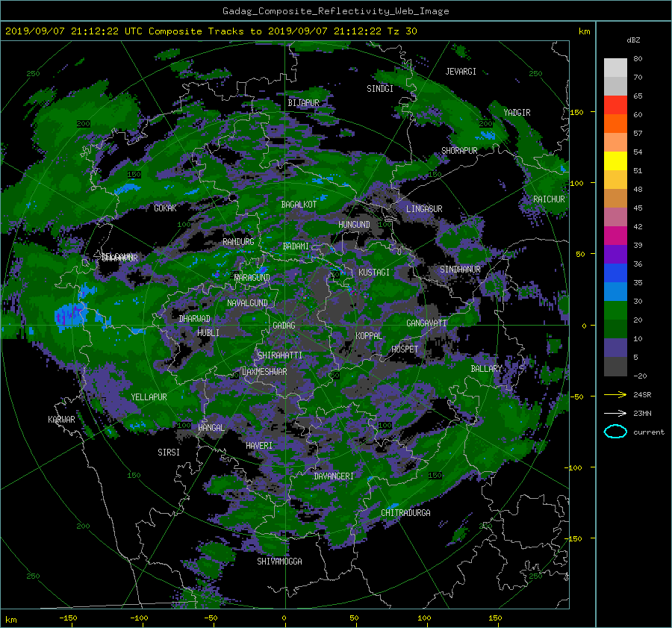Select the 35 dBZ blue color swatch

pos(615,291)
